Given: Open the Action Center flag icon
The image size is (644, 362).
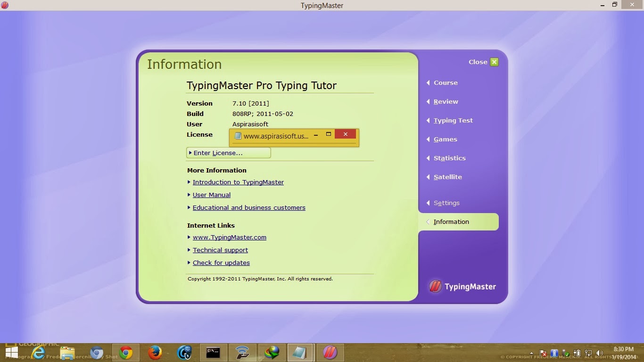Looking at the screenshot, I should coord(543,353).
